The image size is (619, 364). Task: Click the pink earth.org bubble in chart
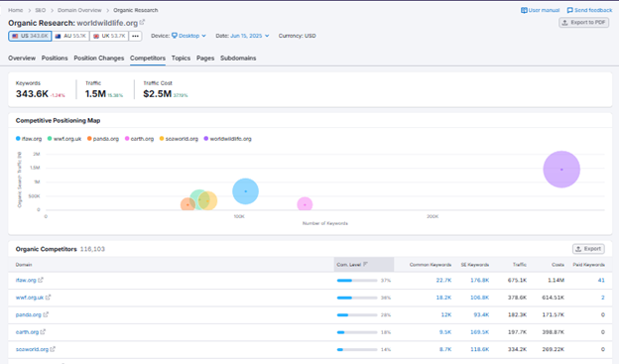(x=305, y=204)
